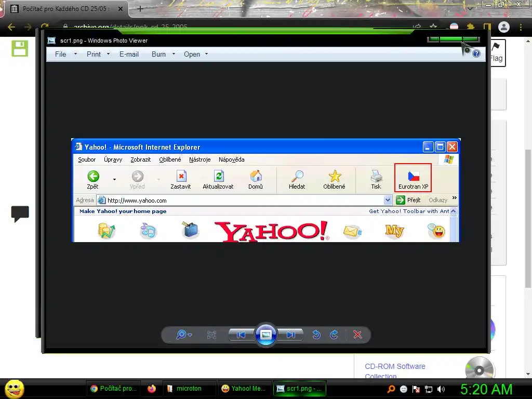Image resolution: width=532 pixels, height=399 pixels.
Task: Click the Flag button on archive.org page
Action: (x=497, y=53)
